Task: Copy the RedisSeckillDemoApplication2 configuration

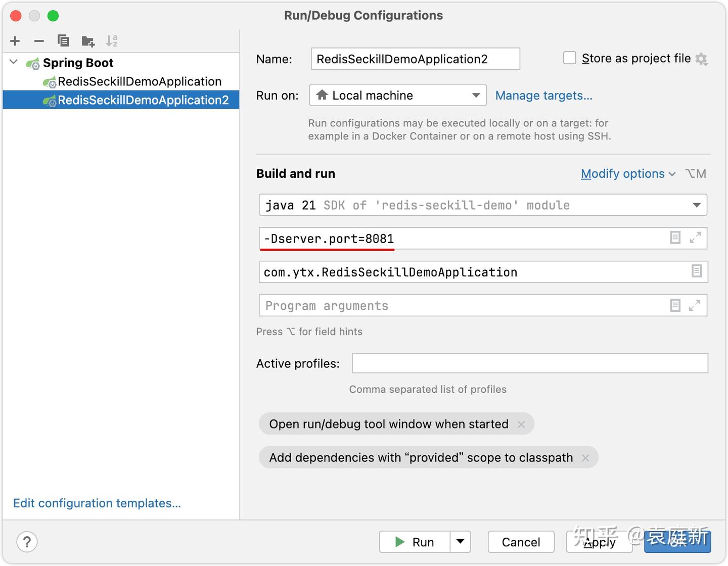Action: 63,41
